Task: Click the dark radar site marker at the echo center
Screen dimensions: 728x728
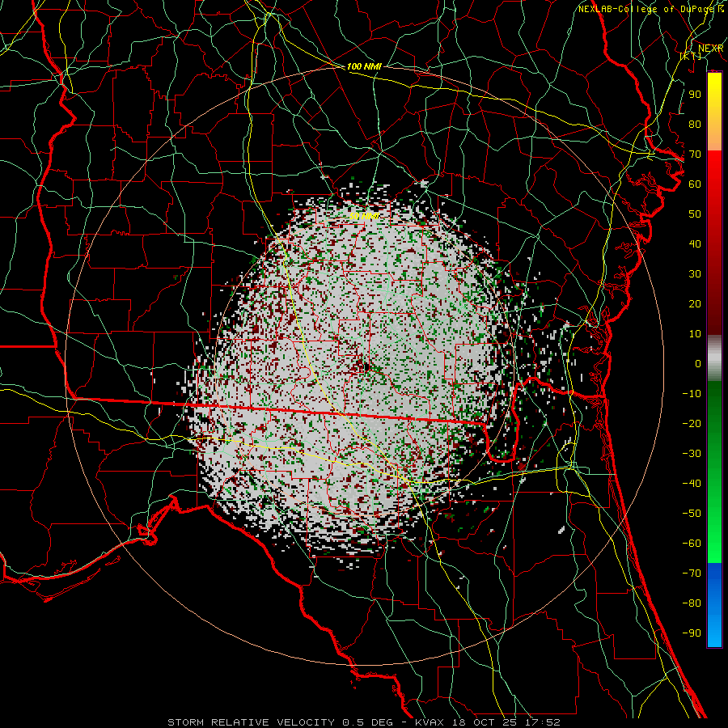Action: pos(366,367)
